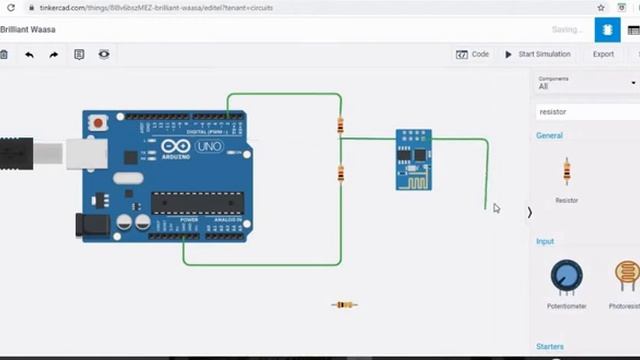The height and width of the screenshot is (360, 640).
Task: Click the General section heading
Action: click(549, 136)
